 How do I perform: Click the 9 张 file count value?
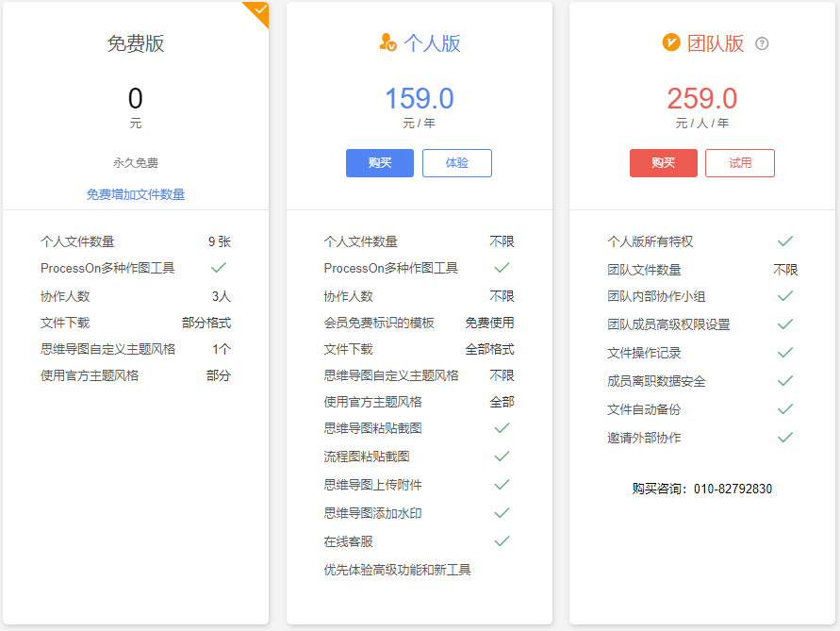[220, 241]
